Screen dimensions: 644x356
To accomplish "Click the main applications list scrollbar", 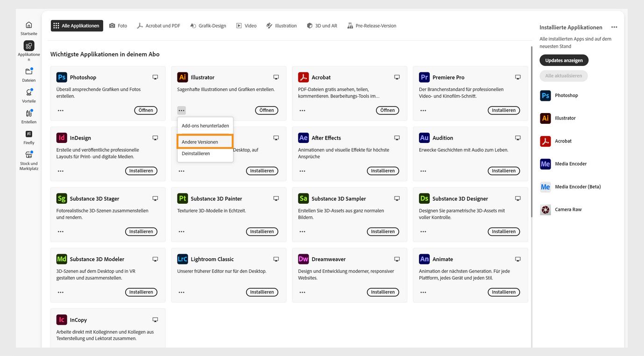I will coord(531,132).
